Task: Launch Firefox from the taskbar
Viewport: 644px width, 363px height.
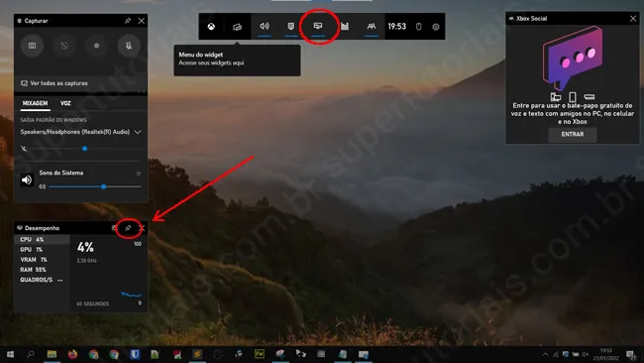Action: pyautogui.click(x=72, y=354)
